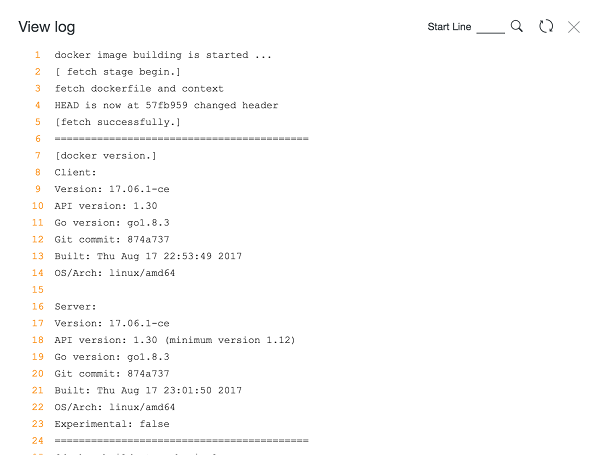The image size is (600, 473).
Task: Refresh the log with the circular arrows icon
Action: click(546, 27)
